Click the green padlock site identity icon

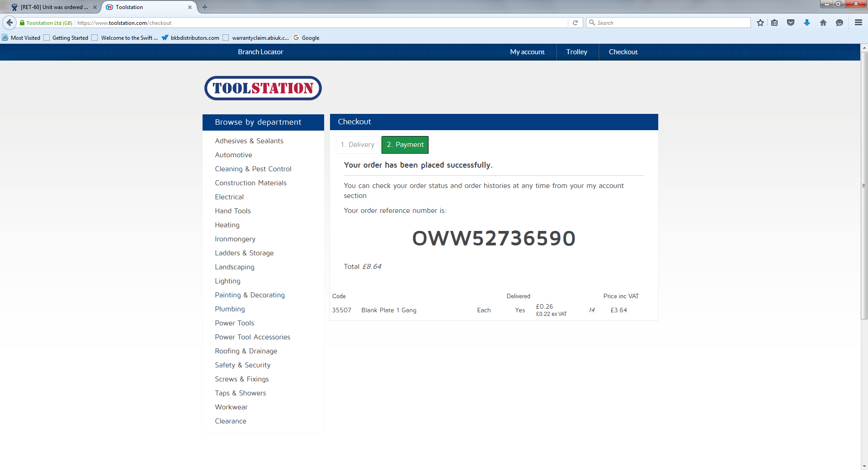click(x=22, y=23)
